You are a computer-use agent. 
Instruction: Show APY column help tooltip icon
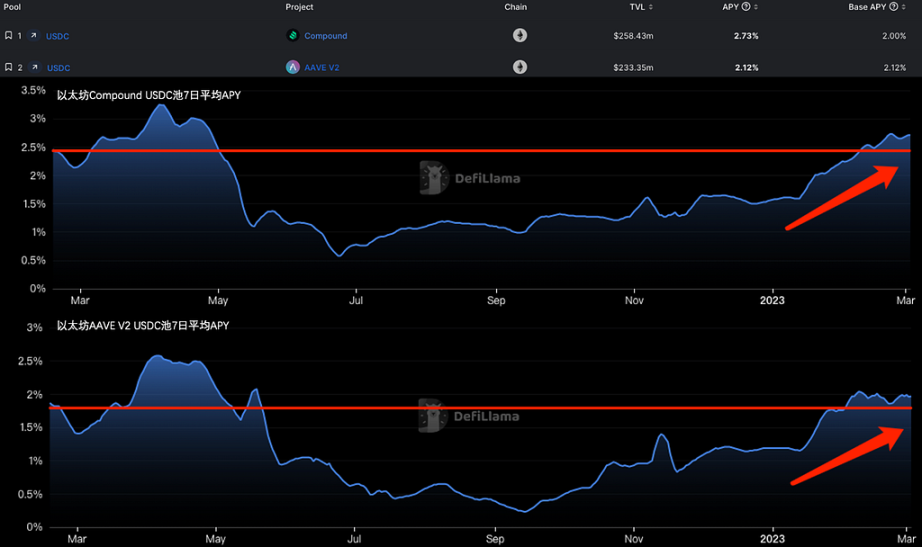point(746,6)
